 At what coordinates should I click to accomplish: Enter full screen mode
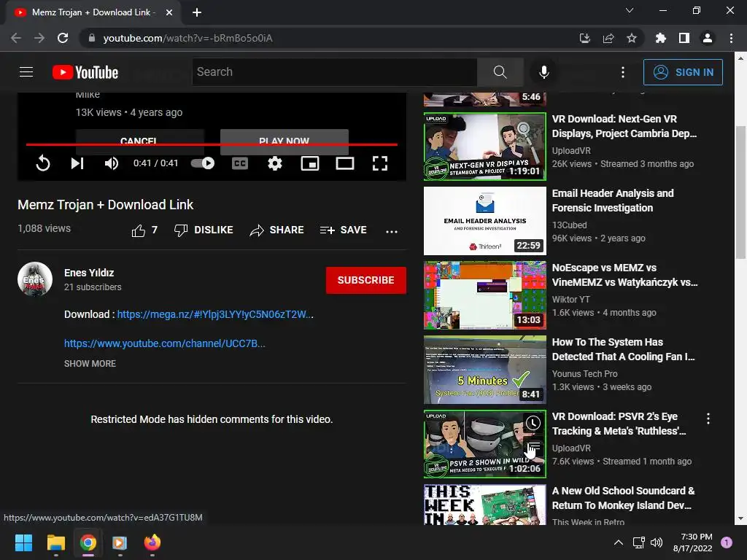point(379,163)
